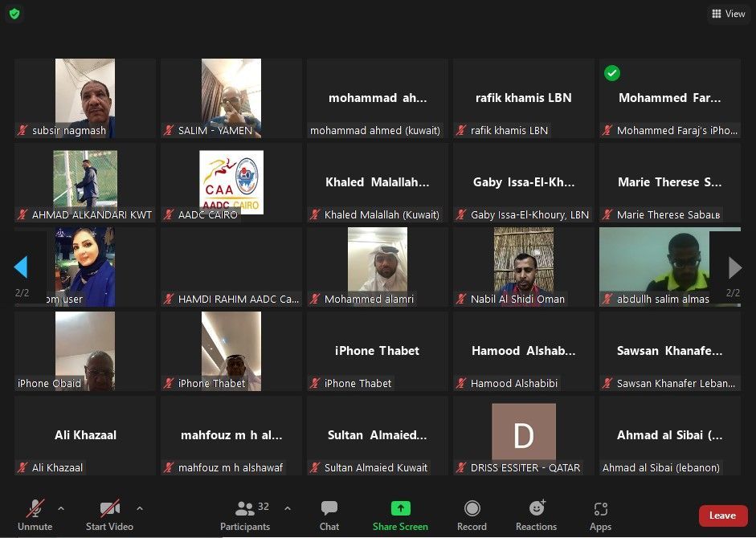Click the Share Screen button
This screenshot has height=538, width=756.
click(x=400, y=515)
